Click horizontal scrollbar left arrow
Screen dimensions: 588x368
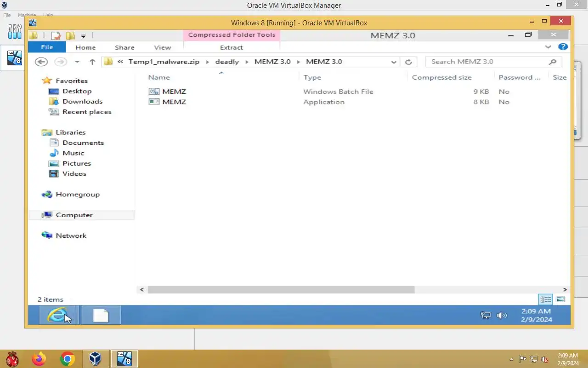(x=142, y=290)
